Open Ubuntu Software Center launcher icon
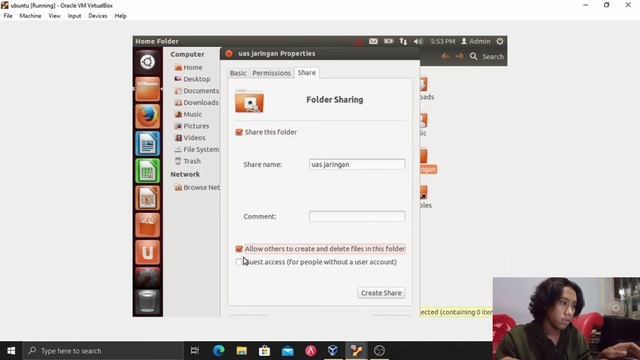The height and width of the screenshot is (360, 640). click(x=147, y=225)
